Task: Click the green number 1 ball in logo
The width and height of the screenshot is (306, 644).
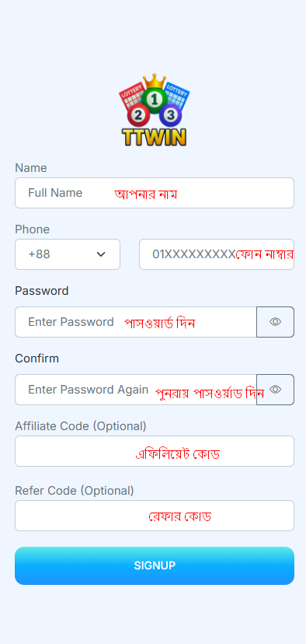Action: click(155, 99)
